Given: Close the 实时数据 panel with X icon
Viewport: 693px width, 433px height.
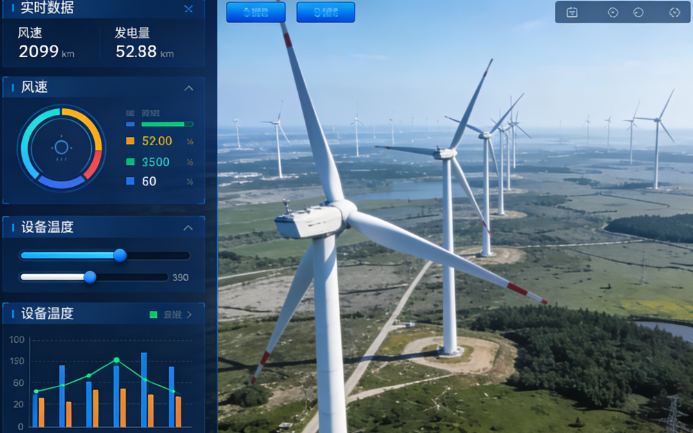Looking at the screenshot, I should pos(188,9).
